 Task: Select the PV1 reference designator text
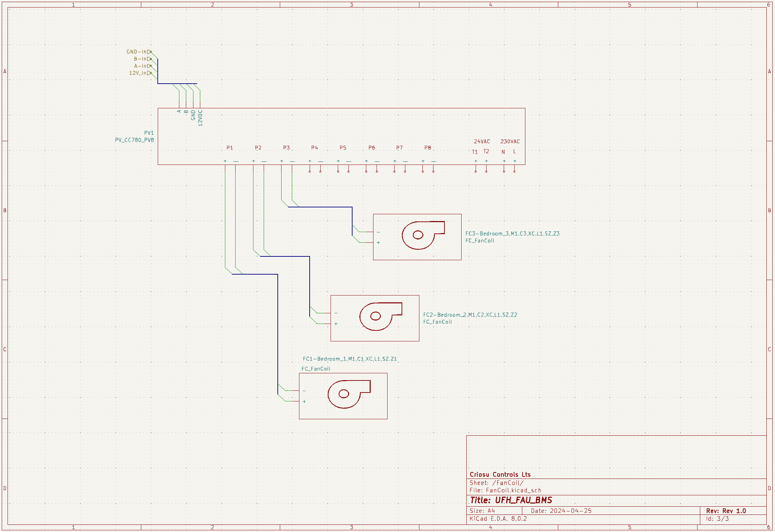[x=149, y=133]
